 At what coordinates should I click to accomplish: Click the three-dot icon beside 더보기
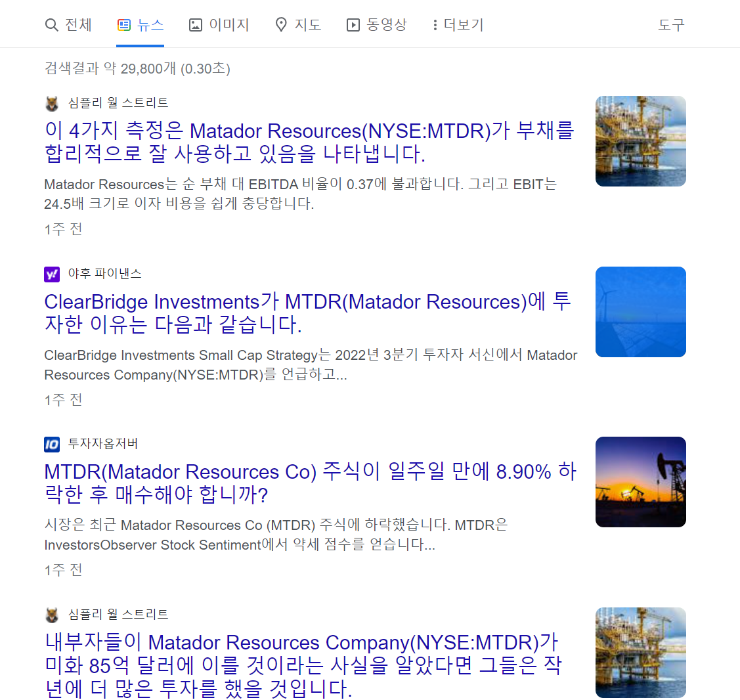435,24
